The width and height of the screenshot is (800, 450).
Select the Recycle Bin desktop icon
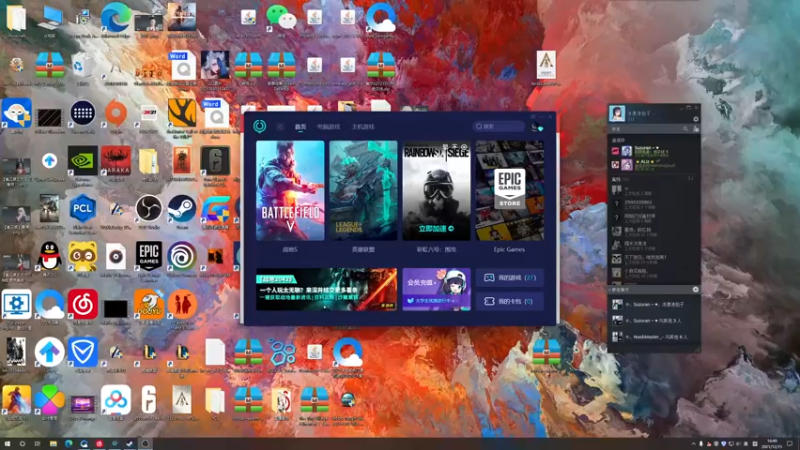(x=83, y=69)
